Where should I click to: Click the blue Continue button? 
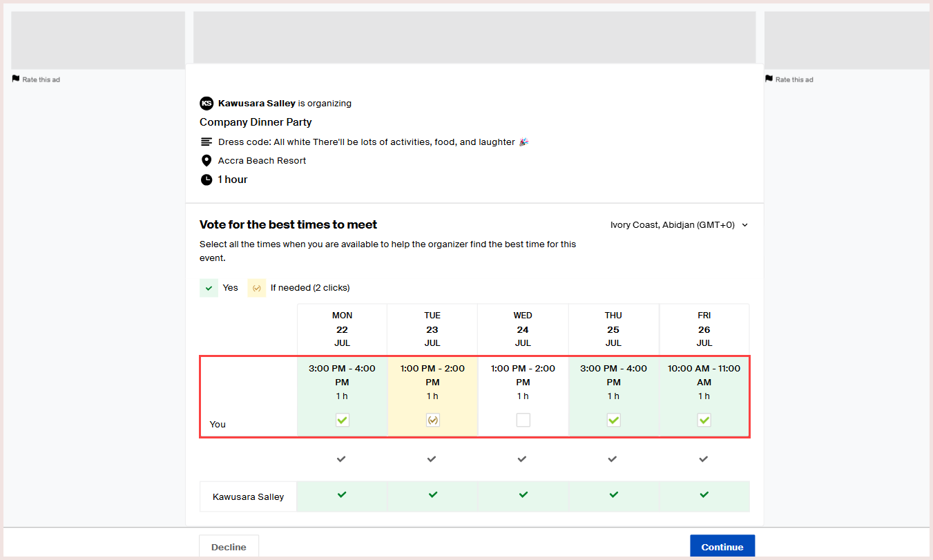(722, 546)
